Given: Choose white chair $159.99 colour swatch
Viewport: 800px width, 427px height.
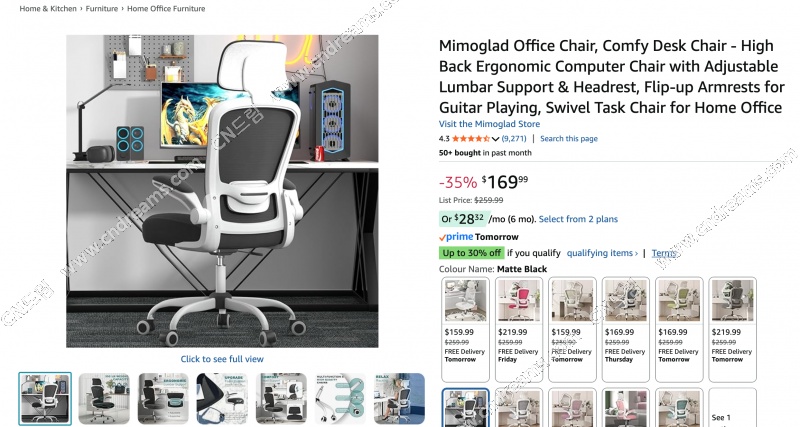Looking at the screenshot, I should coord(465,330).
